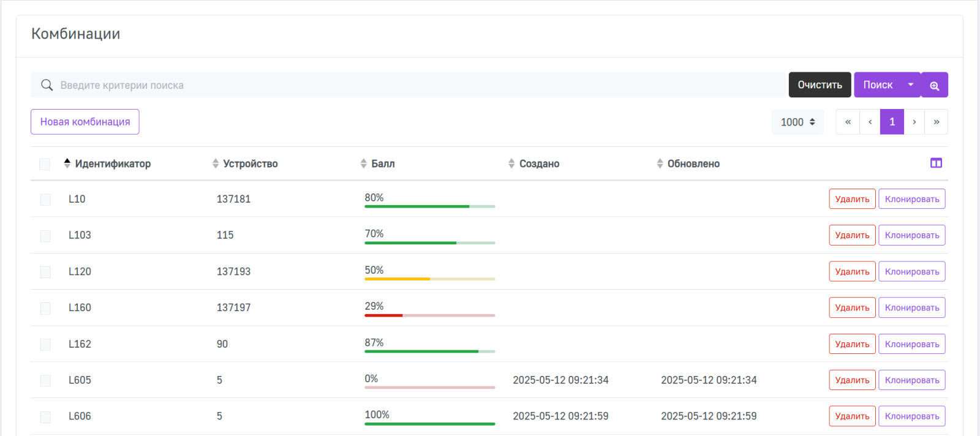Screen dimensions: 980x436
Task: Click the red 29% score progress bar
Action: pos(430,315)
